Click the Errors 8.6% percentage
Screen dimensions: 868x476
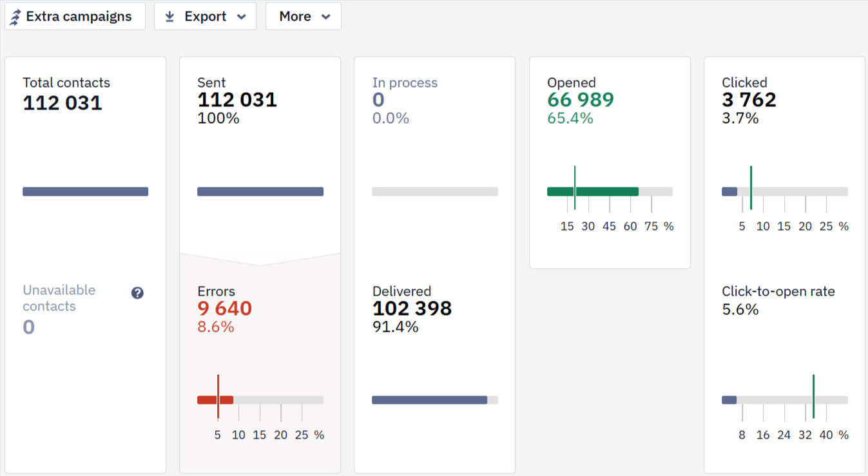coord(216,327)
